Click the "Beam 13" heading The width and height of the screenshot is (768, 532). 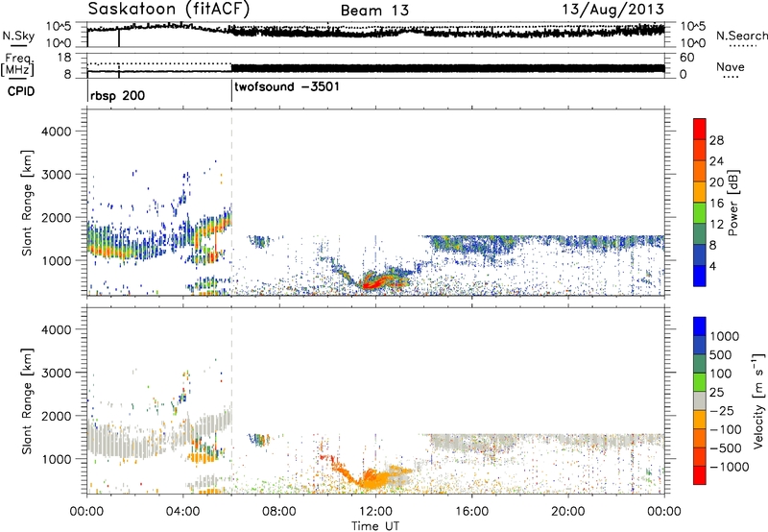pos(374,11)
